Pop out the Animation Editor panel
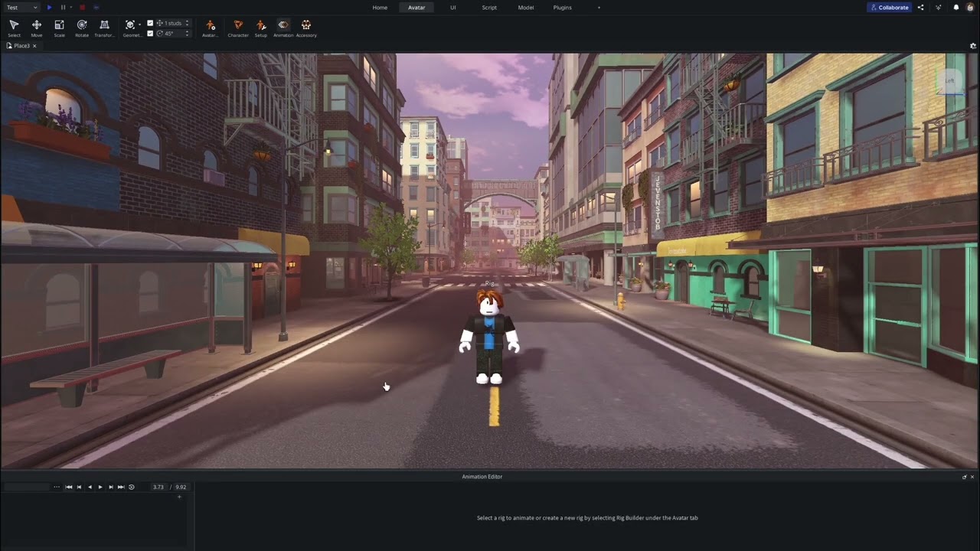The width and height of the screenshot is (980, 551). tap(965, 477)
